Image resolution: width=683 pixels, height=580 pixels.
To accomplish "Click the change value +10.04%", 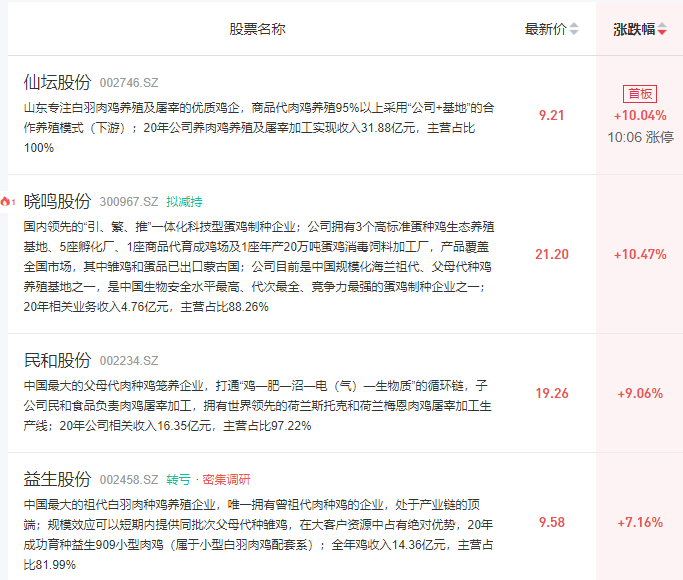I will click(x=640, y=115).
